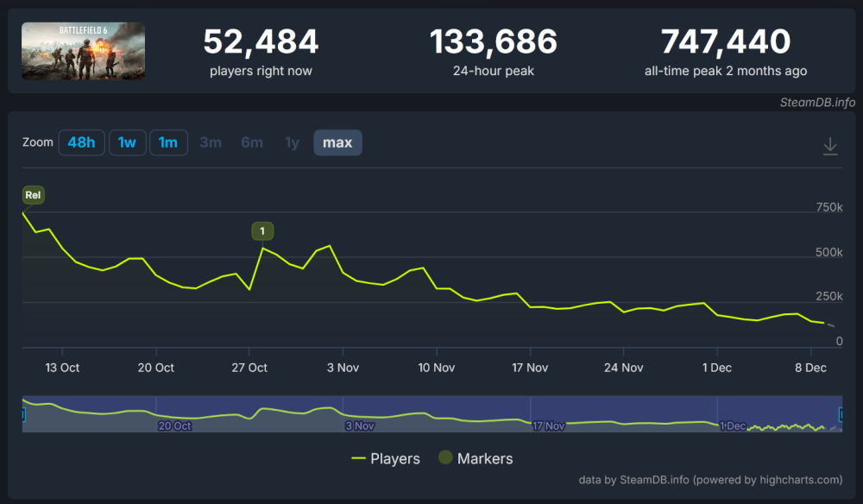Image resolution: width=863 pixels, height=504 pixels.
Task: Grab the left navigator range handle
Action: 23,413
